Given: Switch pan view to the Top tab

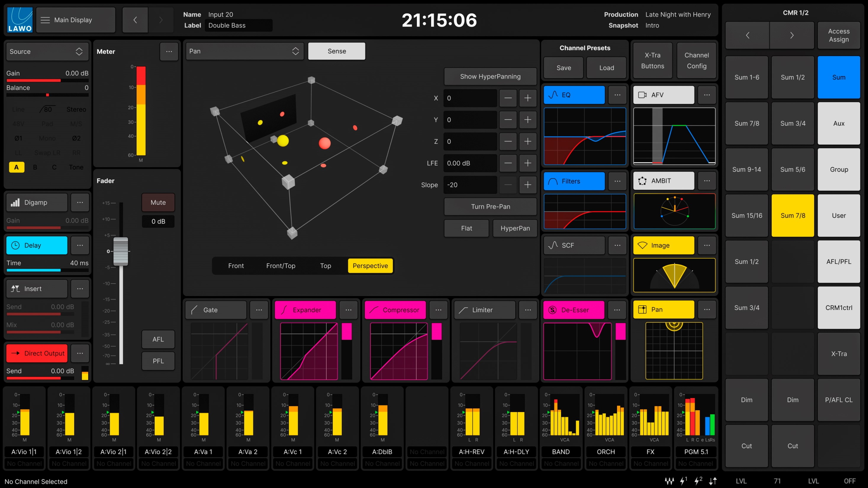Looking at the screenshot, I should pos(325,266).
